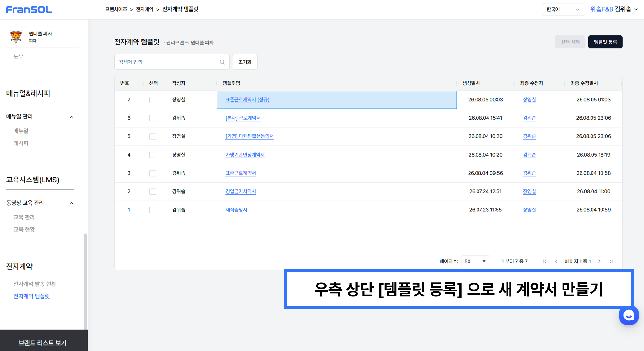This screenshot has height=351, width=644.
Task: Click 장영실 last editor link in row 7
Action: pyautogui.click(x=529, y=100)
